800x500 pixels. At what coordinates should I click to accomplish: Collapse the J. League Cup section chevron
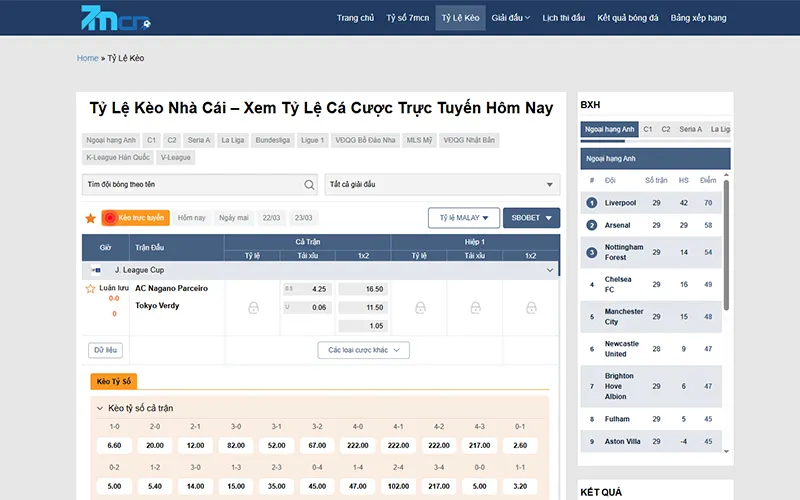(x=549, y=270)
